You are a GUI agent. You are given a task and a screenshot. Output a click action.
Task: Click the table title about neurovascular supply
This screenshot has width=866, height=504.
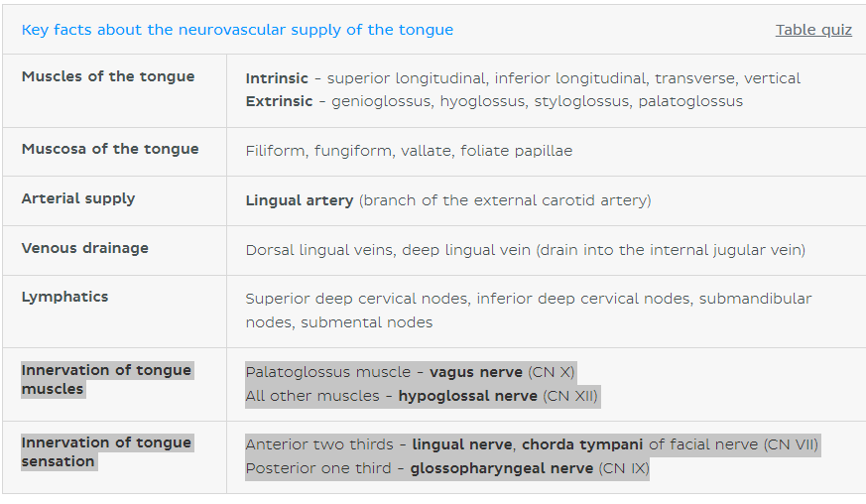coord(237,30)
